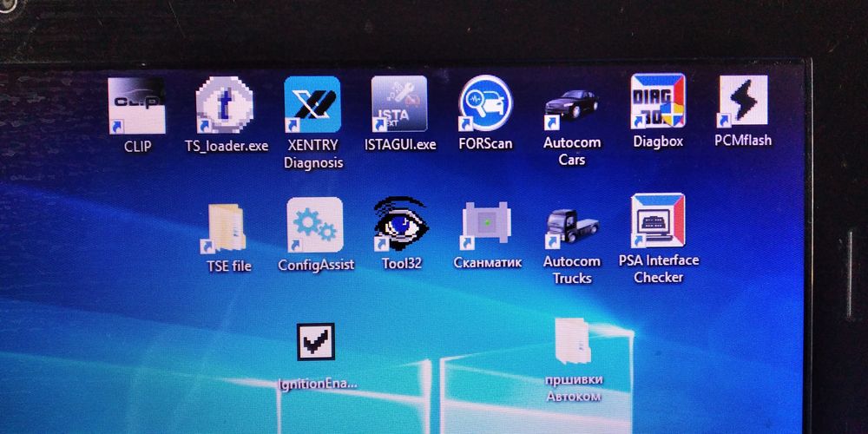Open ConfigAssist gear icon

(x=314, y=225)
